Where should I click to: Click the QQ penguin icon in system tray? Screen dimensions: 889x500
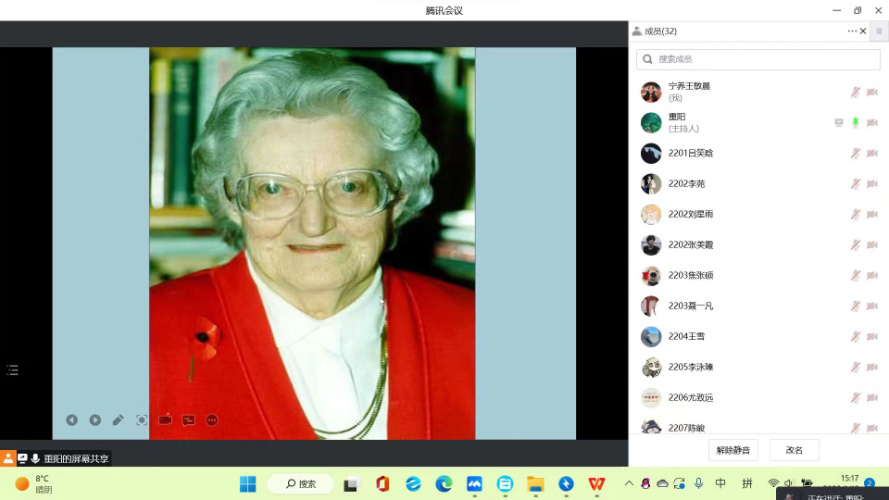click(x=646, y=484)
